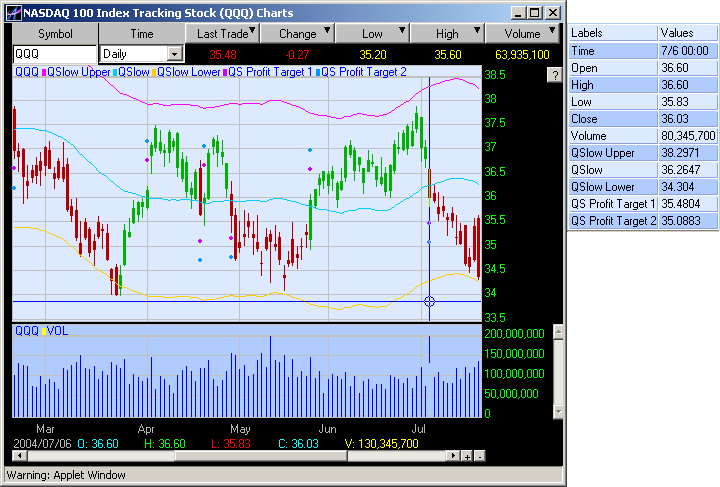720x487 pixels.
Task: Click the minus zoom-out button beside the scrollbar
Action: 479,456
